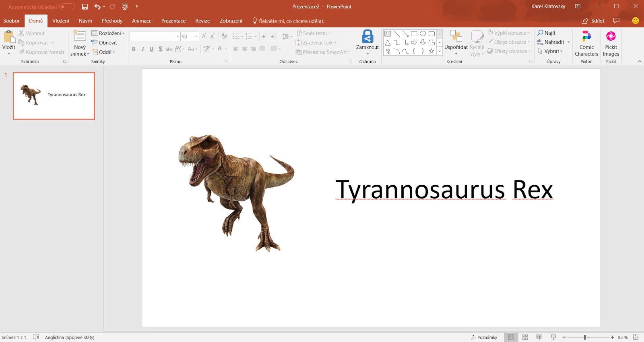Image resolution: width=644 pixels, height=342 pixels.
Task: Toggle the Poznámky notes pane
Action: coord(484,337)
